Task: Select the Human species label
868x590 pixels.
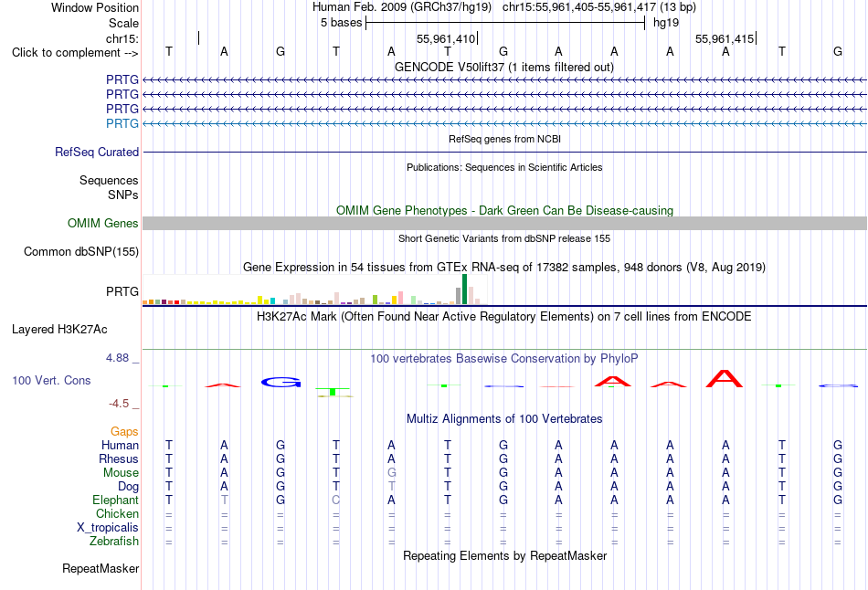Action: click(120, 445)
